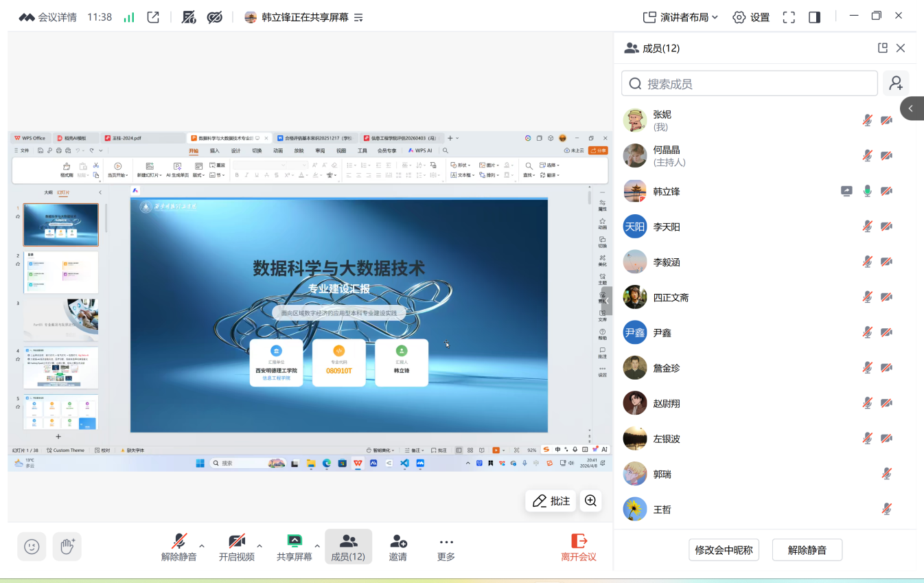Screen dimensions: 924x583
Task: Click the invite member icon beside search
Action: (x=896, y=84)
